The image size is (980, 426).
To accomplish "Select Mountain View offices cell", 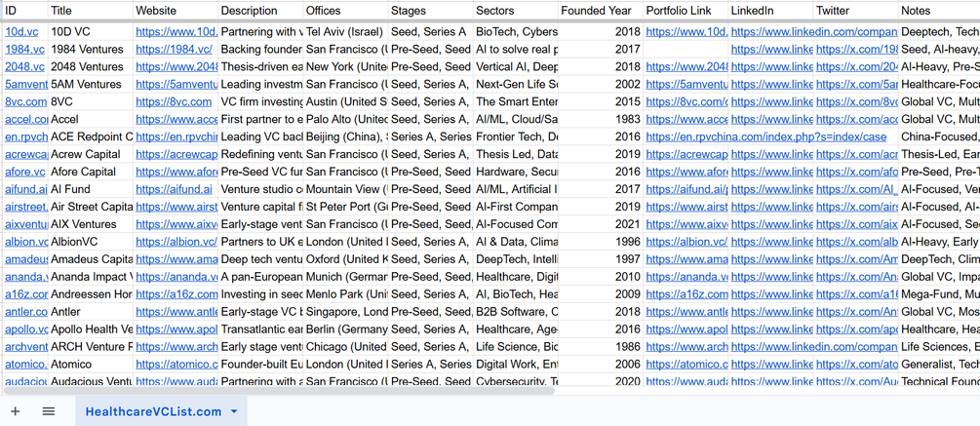I will pyautogui.click(x=345, y=189).
